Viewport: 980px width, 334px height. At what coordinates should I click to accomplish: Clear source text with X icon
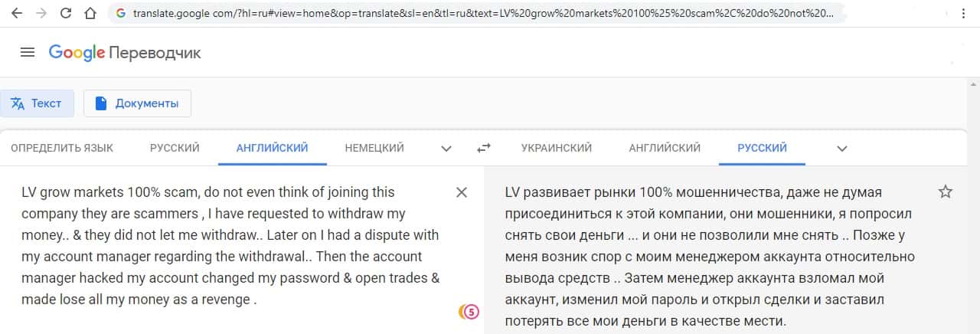coord(462,192)
